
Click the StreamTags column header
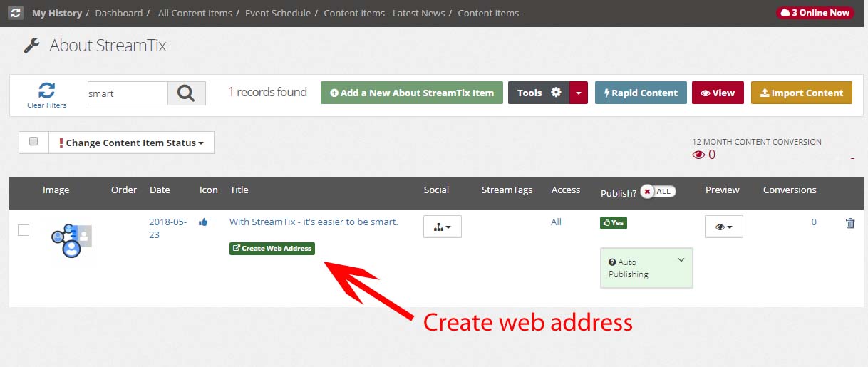point(507,190)
